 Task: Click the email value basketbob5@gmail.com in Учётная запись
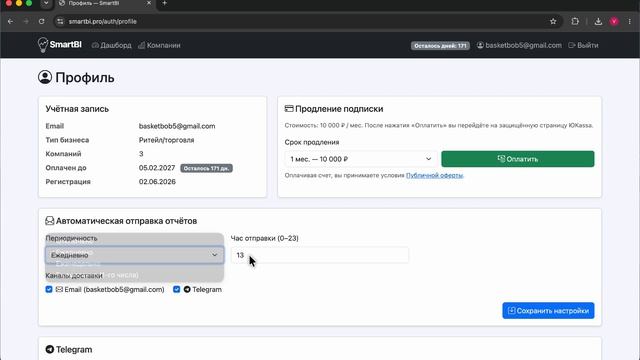pos(177,126)
